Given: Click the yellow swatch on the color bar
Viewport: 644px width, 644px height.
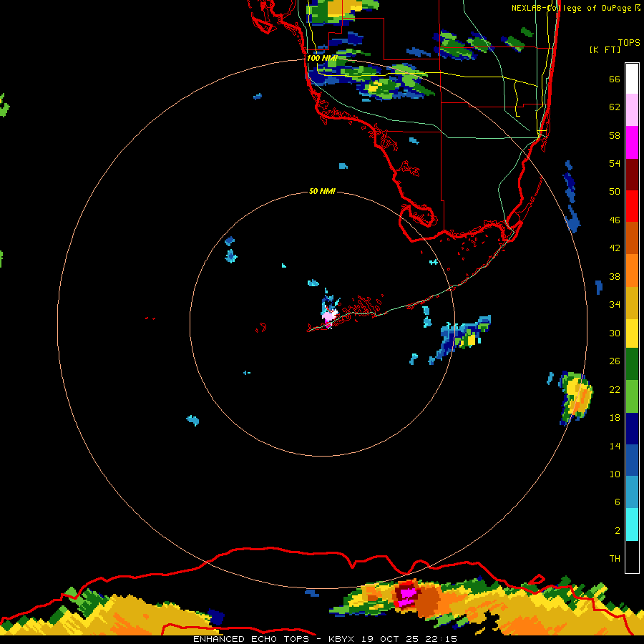Looking at the screenshot, I should tap(632, 333).
